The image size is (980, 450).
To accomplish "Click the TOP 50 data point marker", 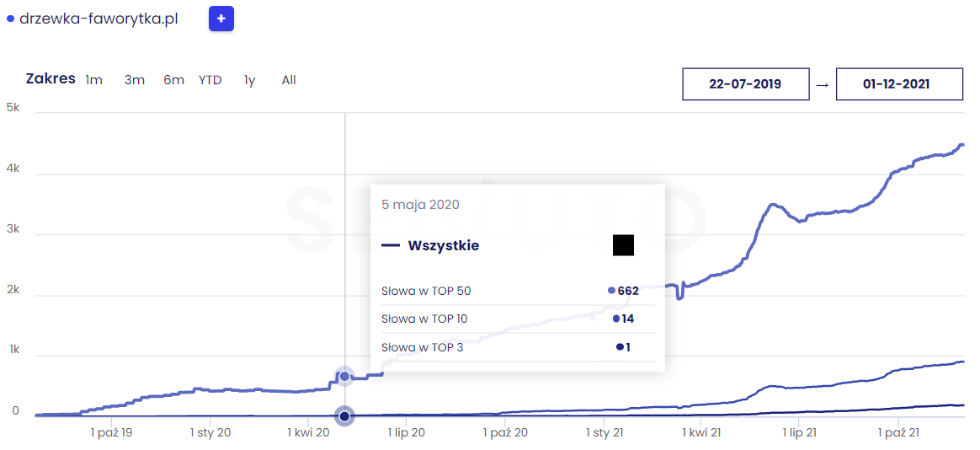I will 344,376.
